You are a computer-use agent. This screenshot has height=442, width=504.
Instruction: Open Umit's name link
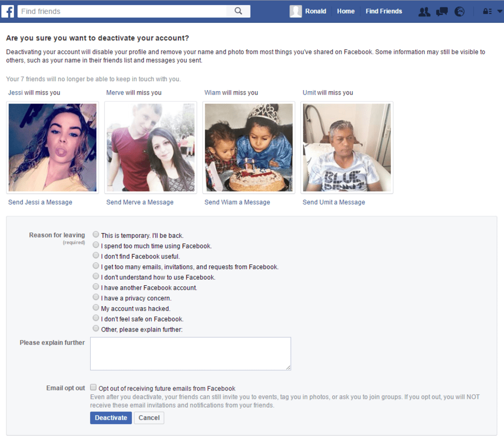(309, 93)
